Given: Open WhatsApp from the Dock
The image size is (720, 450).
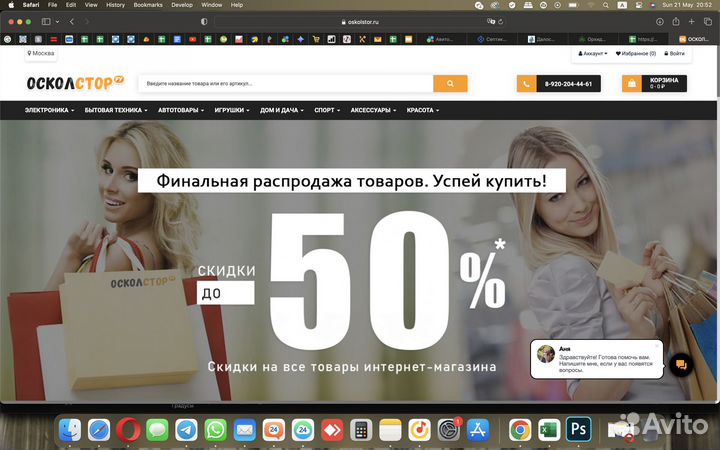Looking at the screenshot, I should click(215, 430).
